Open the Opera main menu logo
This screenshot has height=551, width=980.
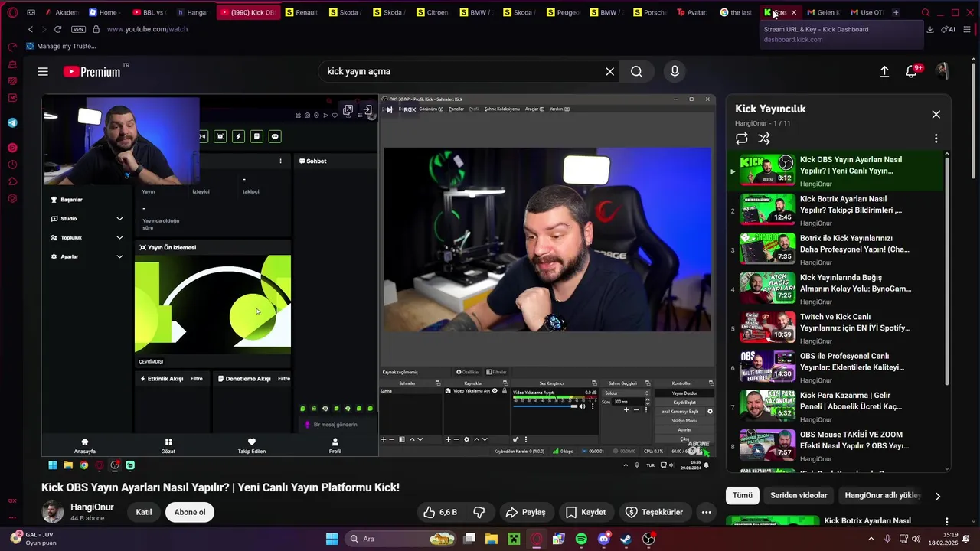click(x=12, y=12)
